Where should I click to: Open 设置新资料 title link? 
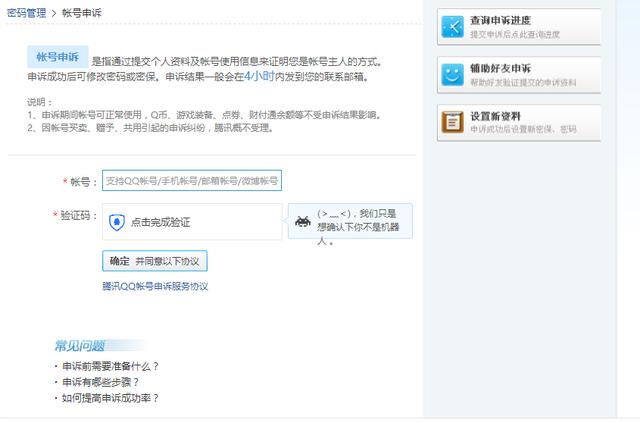pos(496,116)
